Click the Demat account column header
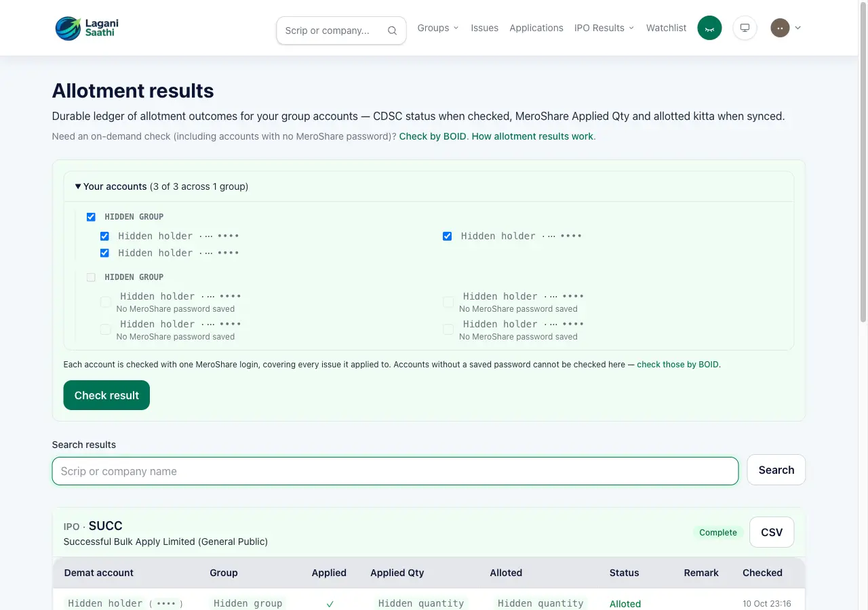 click(x=99, y=573)
